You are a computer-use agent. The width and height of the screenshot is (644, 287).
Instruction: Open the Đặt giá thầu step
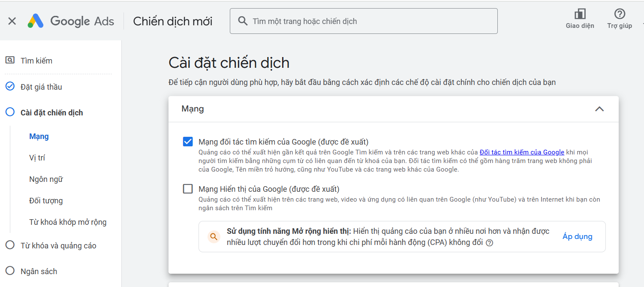41,87
